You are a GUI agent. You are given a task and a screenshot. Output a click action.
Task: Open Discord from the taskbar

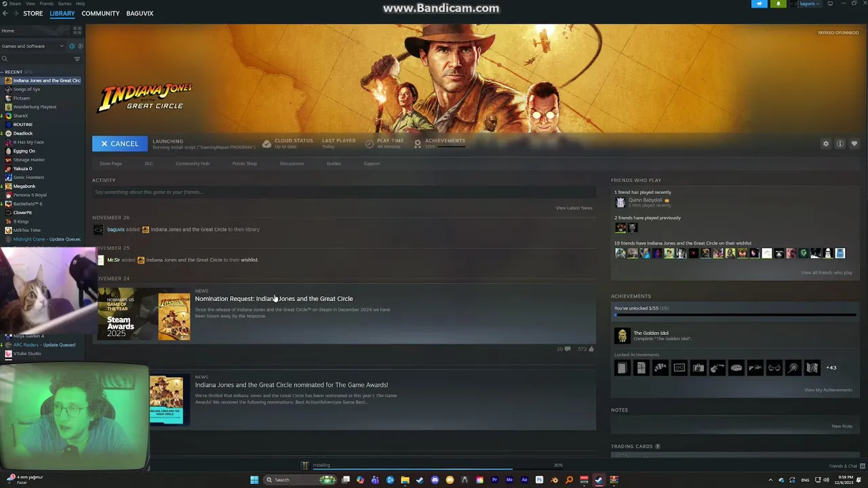click(x=435, y=480)
